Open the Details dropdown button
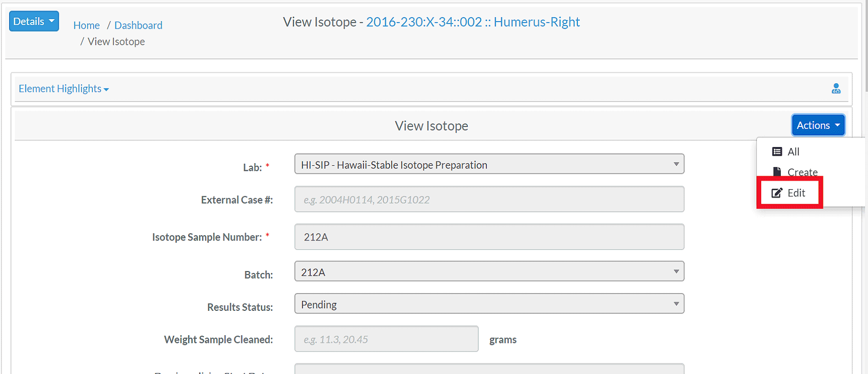This screenshot has height=374, width=868. tap(34, 21)
